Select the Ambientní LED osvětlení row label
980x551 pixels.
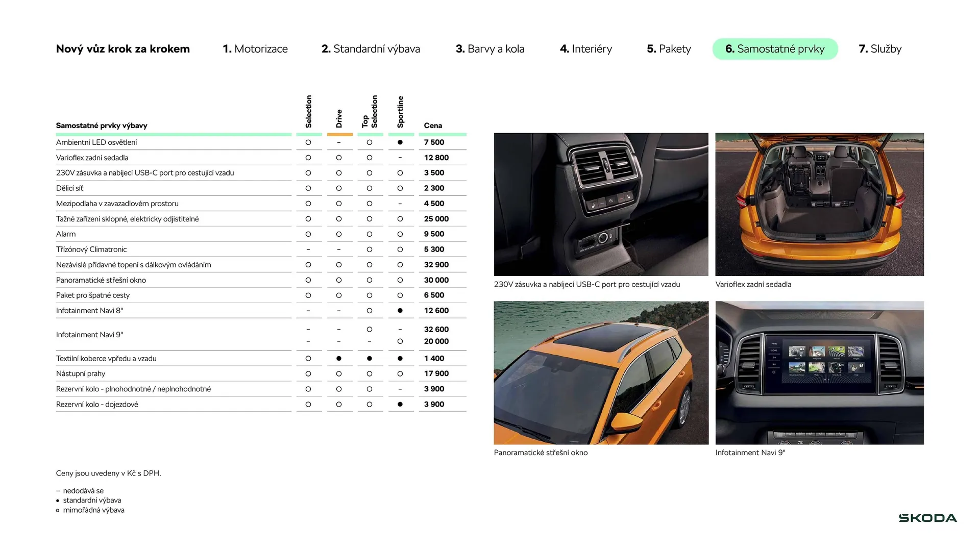(x=96, y=142)
